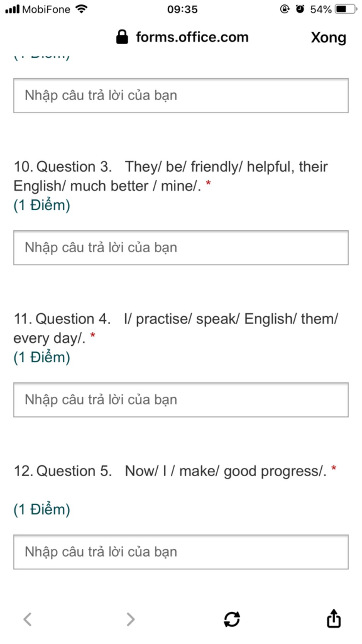Focus the answer field for Question 4
362x644 pixels.
point(181,400)
